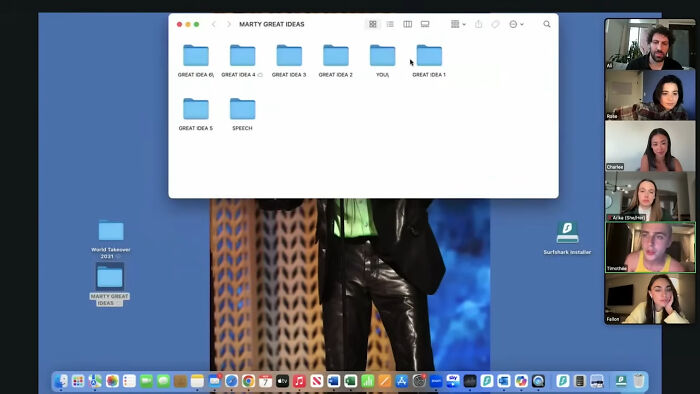Image resolution: width=700 pixels, height=394 pixels.
Task: Open Messages from the Dock
Action: [163, 381]
